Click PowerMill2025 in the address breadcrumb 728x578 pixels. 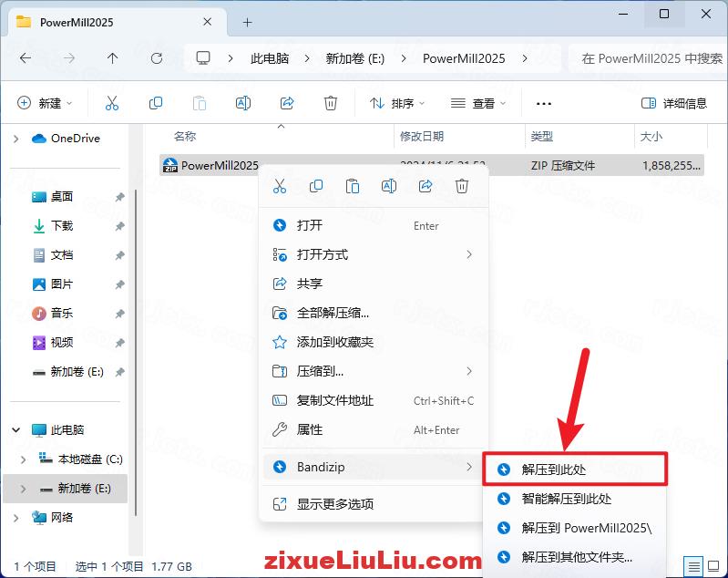[464, 58]
